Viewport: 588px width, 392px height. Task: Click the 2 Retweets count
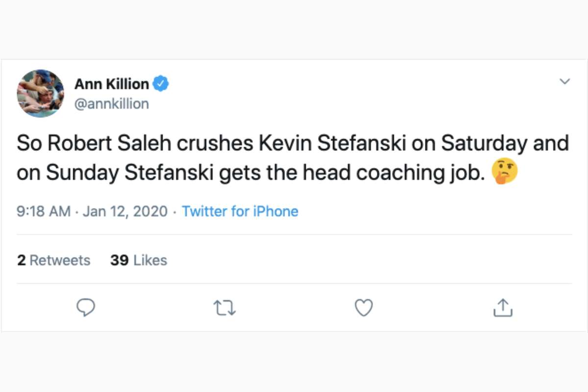point(53,260)
